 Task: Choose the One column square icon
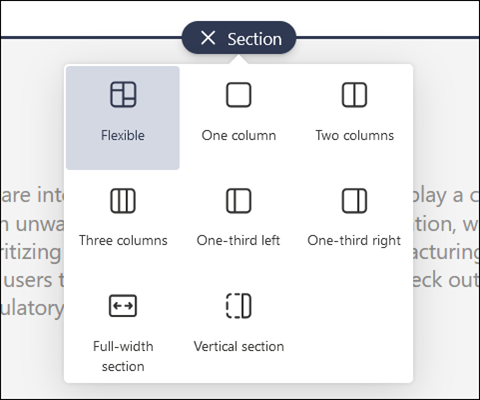pyautogui.click(x=239, y=95)
